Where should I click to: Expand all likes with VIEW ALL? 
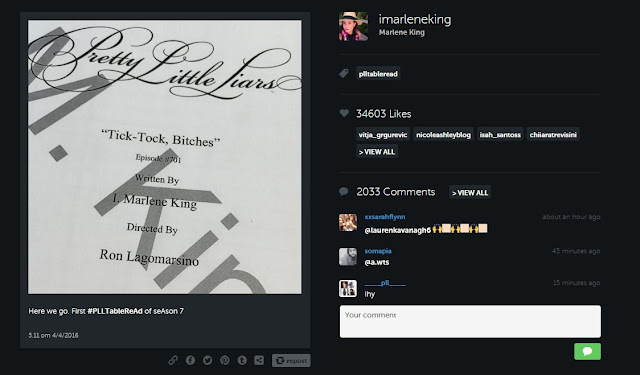pos(377,152)
